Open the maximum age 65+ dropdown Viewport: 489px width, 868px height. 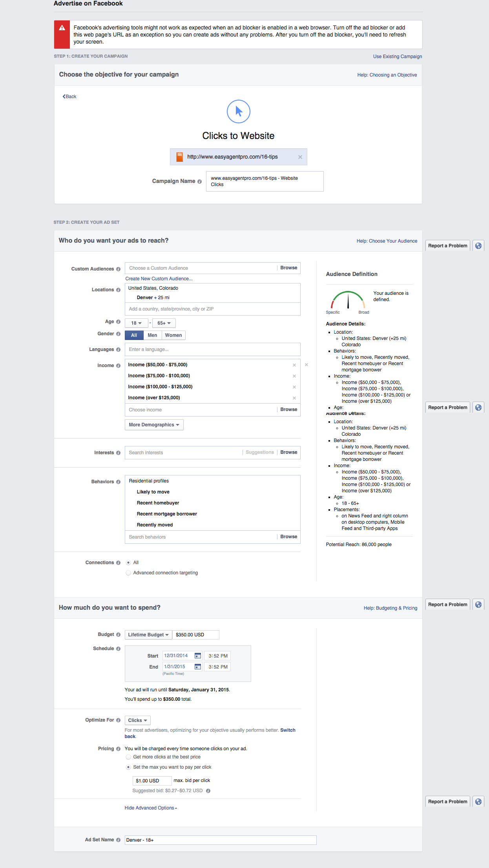click(164, 323)
